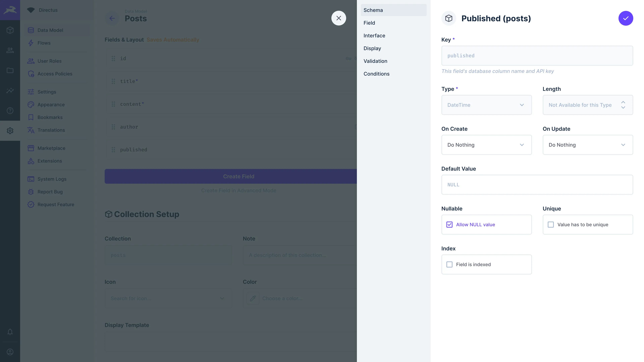Viewport: 644px width, 362px height.
Task: Go to the Conditions section
Action: tap(376, 74)
